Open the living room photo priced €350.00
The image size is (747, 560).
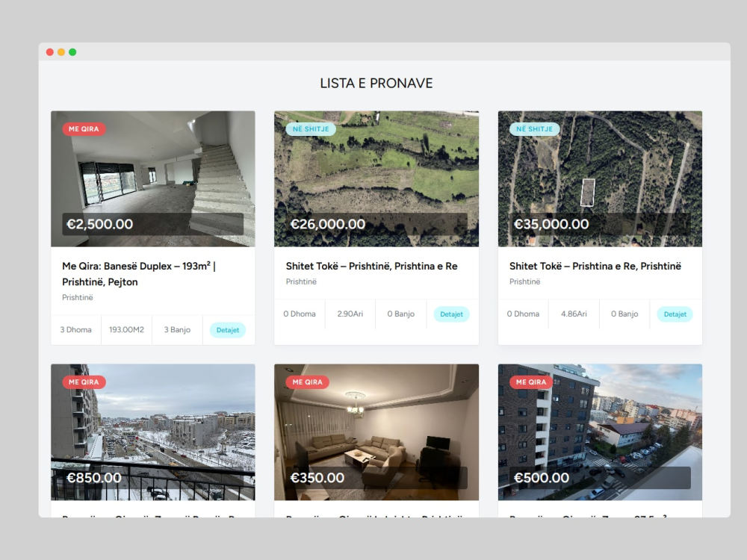pos(376,432)
